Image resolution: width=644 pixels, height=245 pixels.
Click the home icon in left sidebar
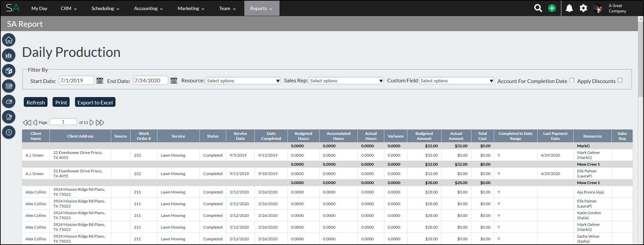coord(9,40)
